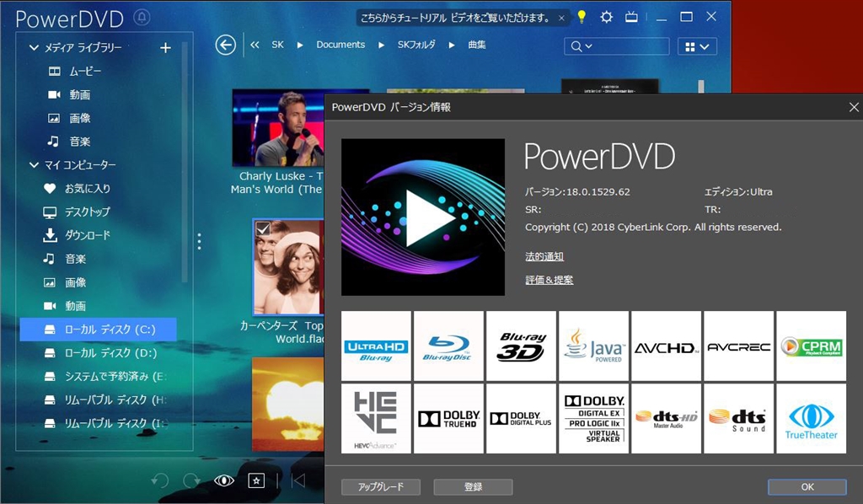The height and width of the screenshot is (504, 863).
Task: Click the Dolby TrueHD logo
Action: click(448, 419)
